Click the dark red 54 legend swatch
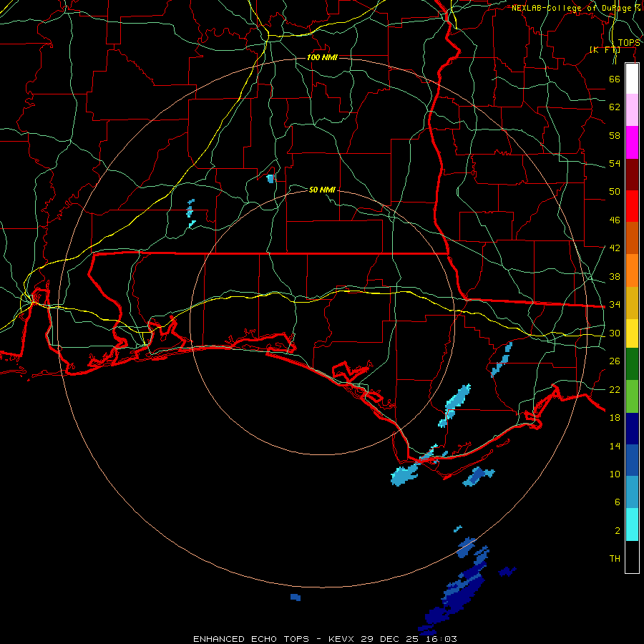This screenshot has height=644, width=644. coord(632,175)
